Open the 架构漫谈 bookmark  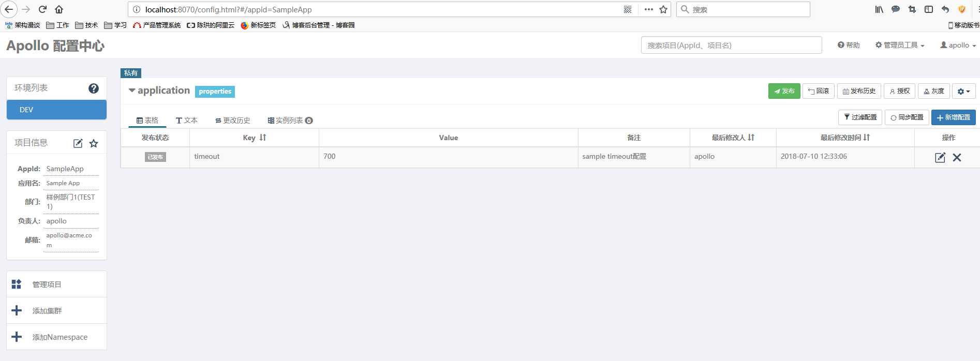coord(22,25)
